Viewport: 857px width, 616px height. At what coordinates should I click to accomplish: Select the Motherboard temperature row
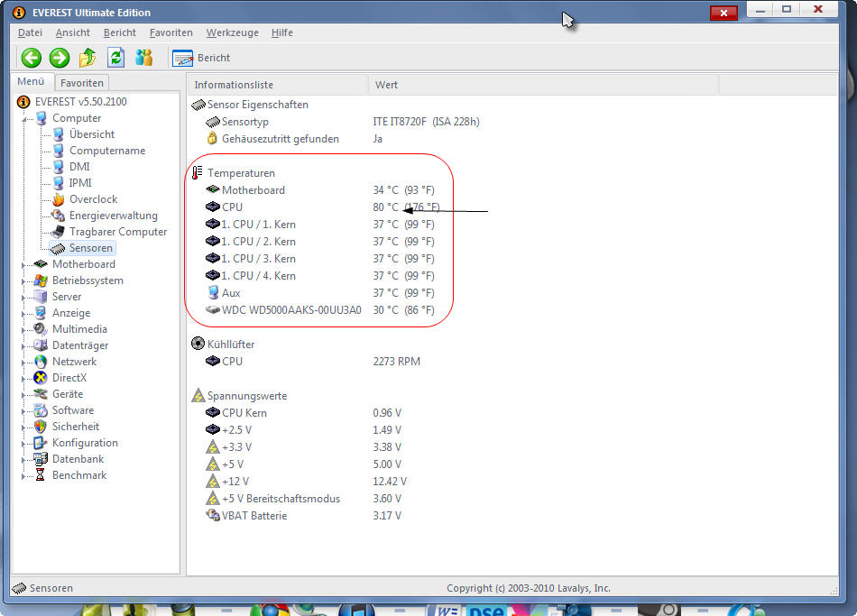coord(319,190)
